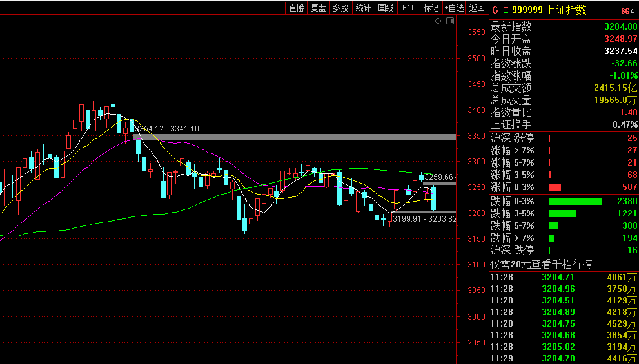Open the 直播 live broadcast tab
Image resolution: width=639 pixels, height=364 pixels.
click(x=297, y=8)
